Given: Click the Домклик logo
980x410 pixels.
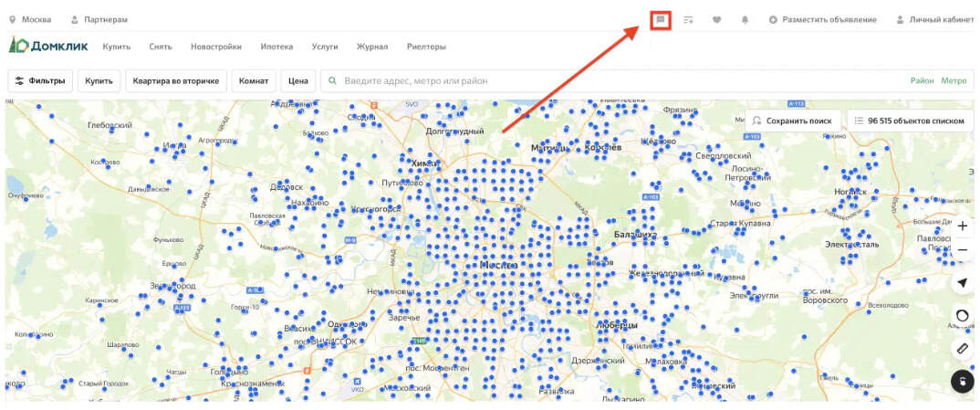Looking at the screenshot, I should click(48, 46).
